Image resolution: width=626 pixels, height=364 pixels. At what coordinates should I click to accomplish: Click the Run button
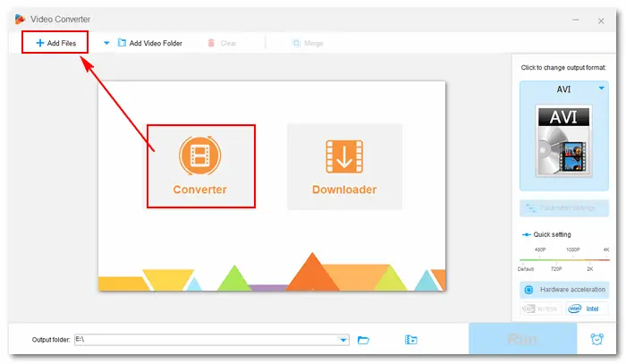tap(522, 339)
